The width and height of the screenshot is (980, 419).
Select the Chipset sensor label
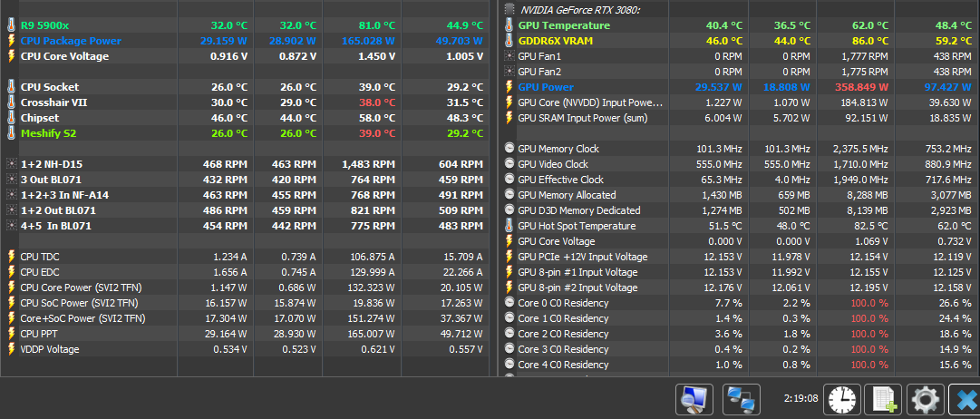(40, 118)
